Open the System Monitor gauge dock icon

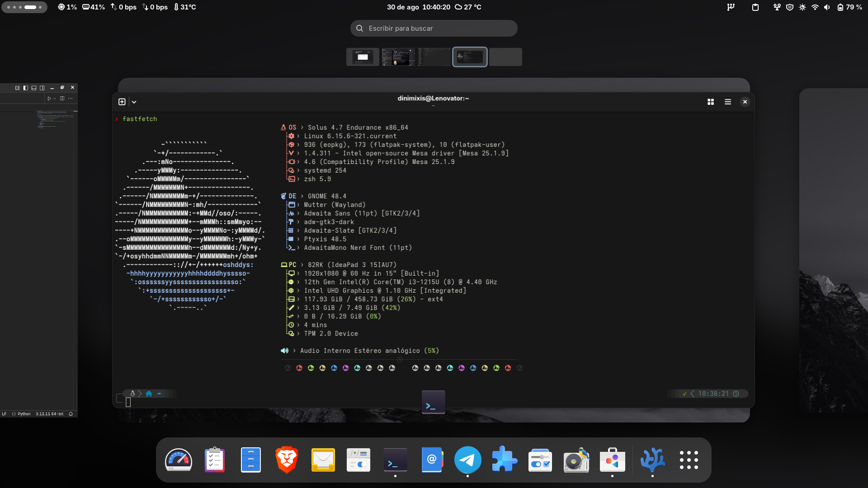click(x=179, y=460)
